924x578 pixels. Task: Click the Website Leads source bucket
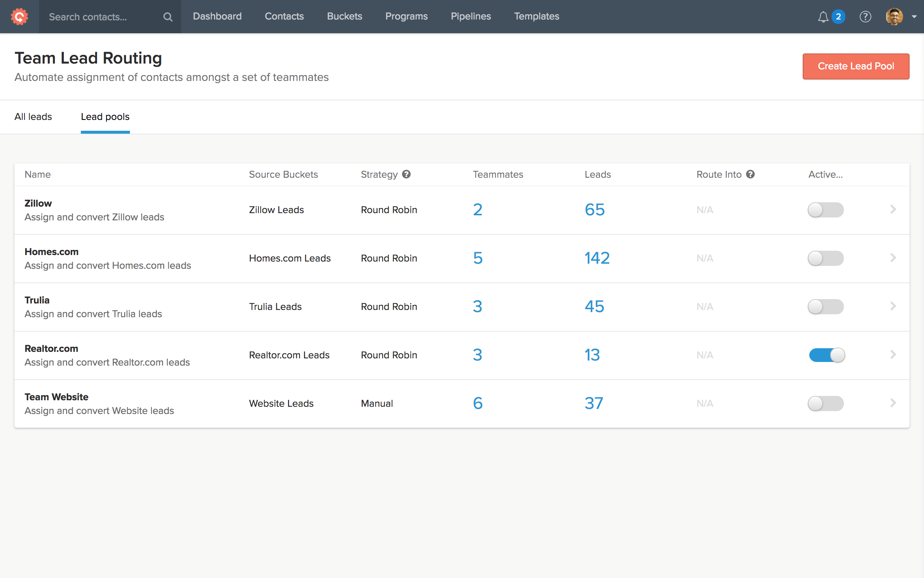click(281, 403)
